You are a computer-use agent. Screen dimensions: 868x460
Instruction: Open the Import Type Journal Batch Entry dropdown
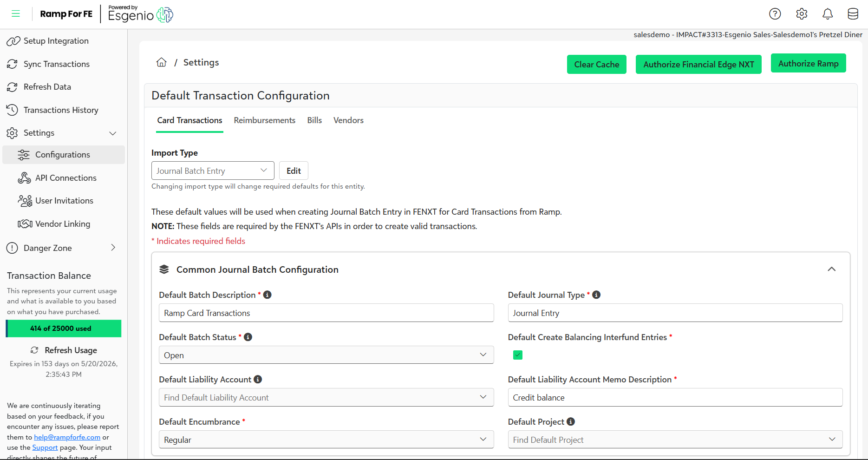(213, 171)
